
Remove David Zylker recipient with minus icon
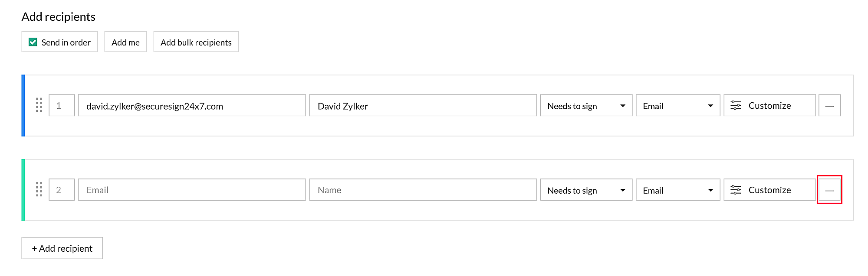(x=829, y=106)
